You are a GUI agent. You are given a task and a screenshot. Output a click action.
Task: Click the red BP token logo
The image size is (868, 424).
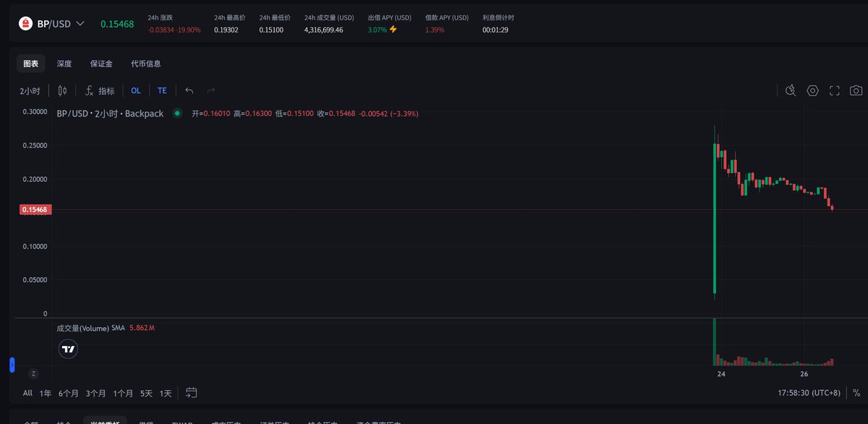25,23
